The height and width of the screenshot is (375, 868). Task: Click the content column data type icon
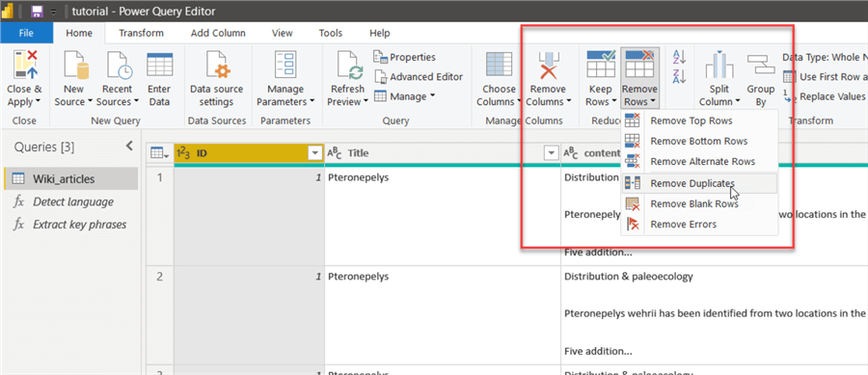click(571, 153)
